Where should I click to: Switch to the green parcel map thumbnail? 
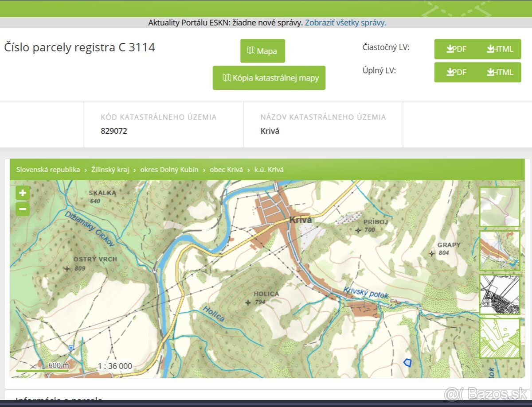point(500,338)
